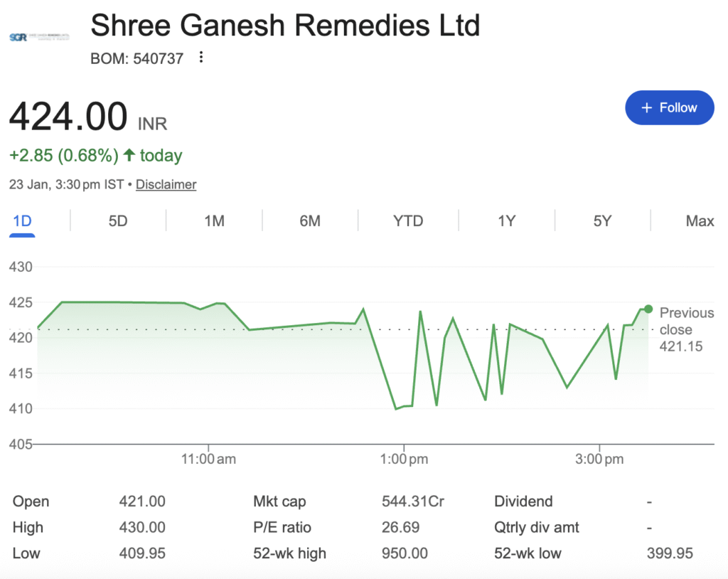The height and width of the screenshot is (579, 728).
Task: Click the Previous close 421.15 label
Action: point(686,329)
